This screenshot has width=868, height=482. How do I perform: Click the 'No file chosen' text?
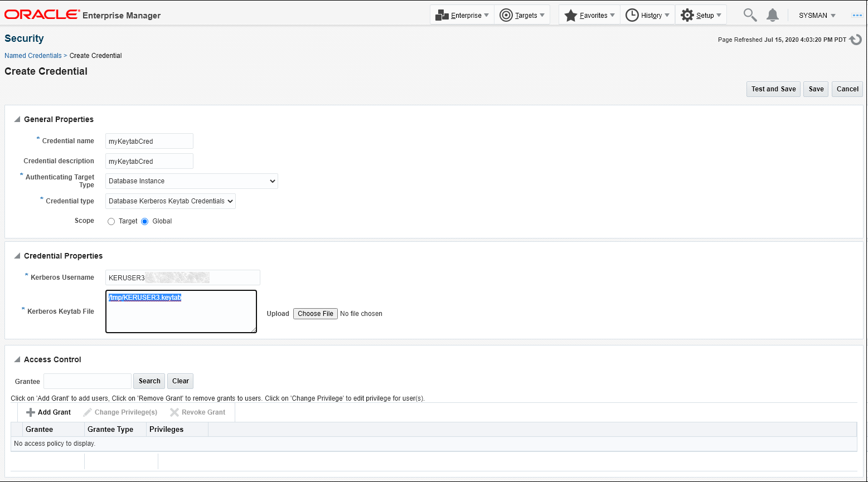[361, 314]
